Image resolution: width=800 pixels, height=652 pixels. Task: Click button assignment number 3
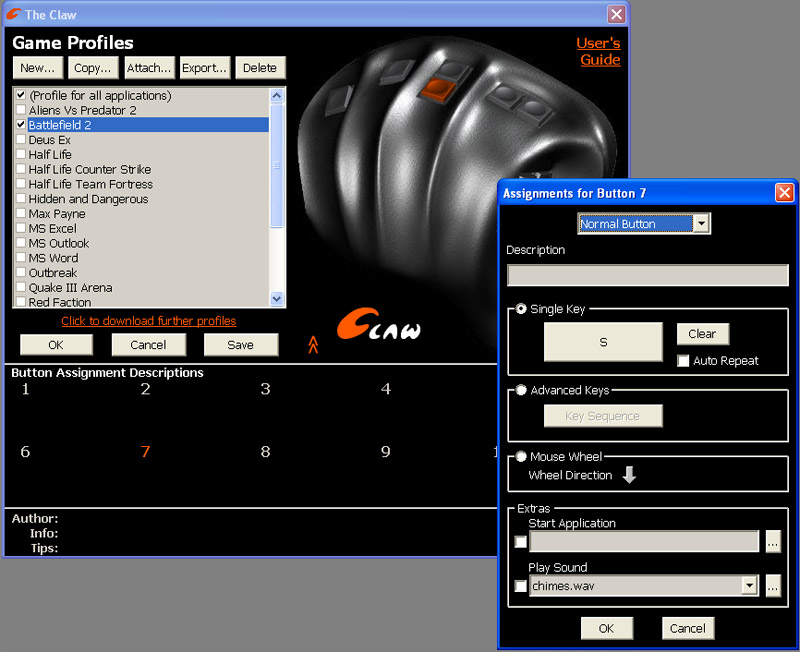click(x=265, y=389)
